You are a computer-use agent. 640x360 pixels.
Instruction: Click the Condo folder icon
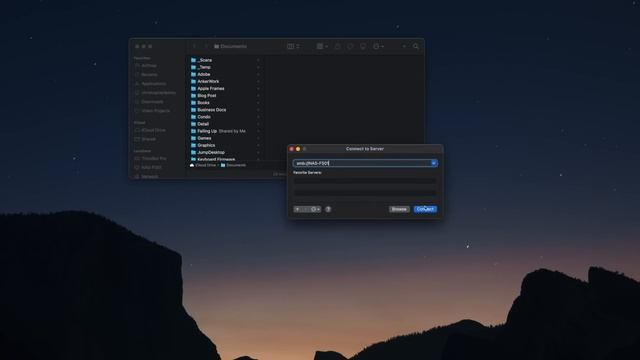(x=193, y=117)
